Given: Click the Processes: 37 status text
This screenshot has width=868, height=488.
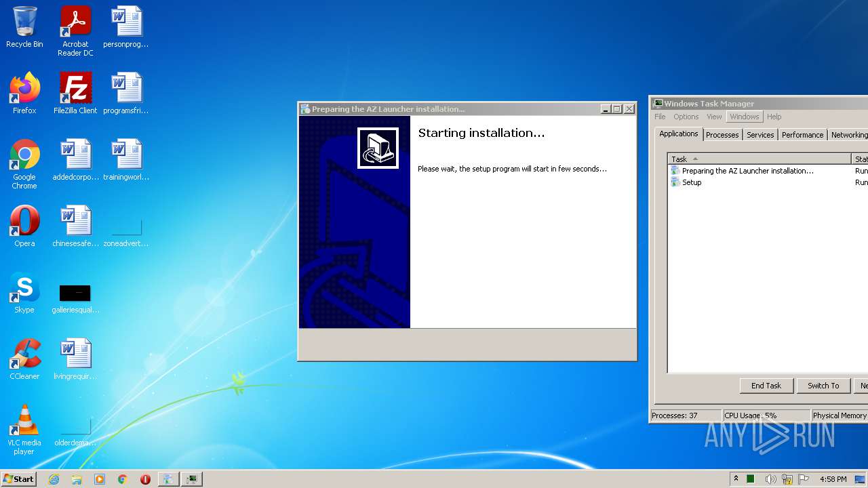Looking at the screenshot, I should (x=675, y=415).
